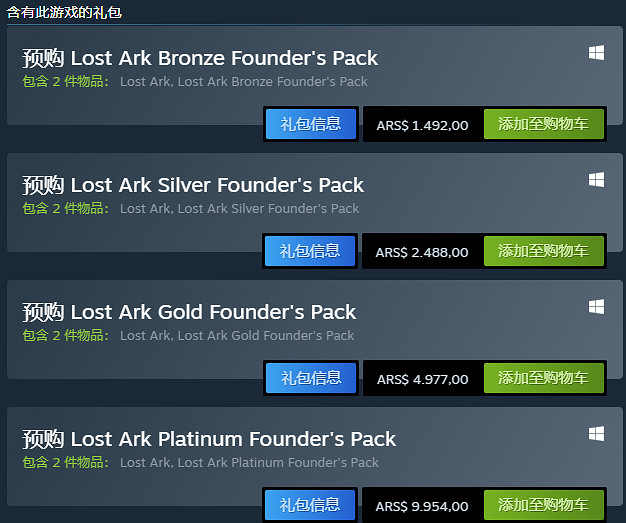Add Silver Founder's Pack to cart

(x=544, y=251)
